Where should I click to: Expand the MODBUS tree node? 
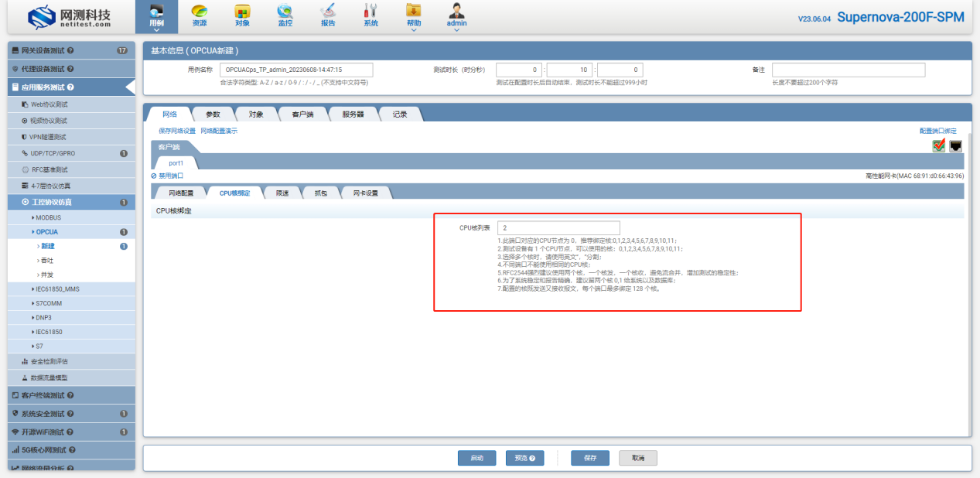48,217
